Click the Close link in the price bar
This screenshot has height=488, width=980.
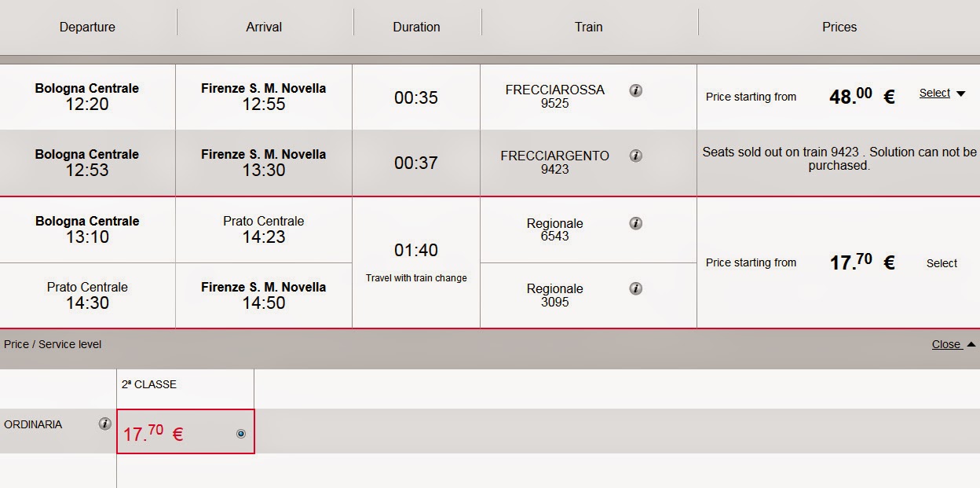tap(945, 344)
